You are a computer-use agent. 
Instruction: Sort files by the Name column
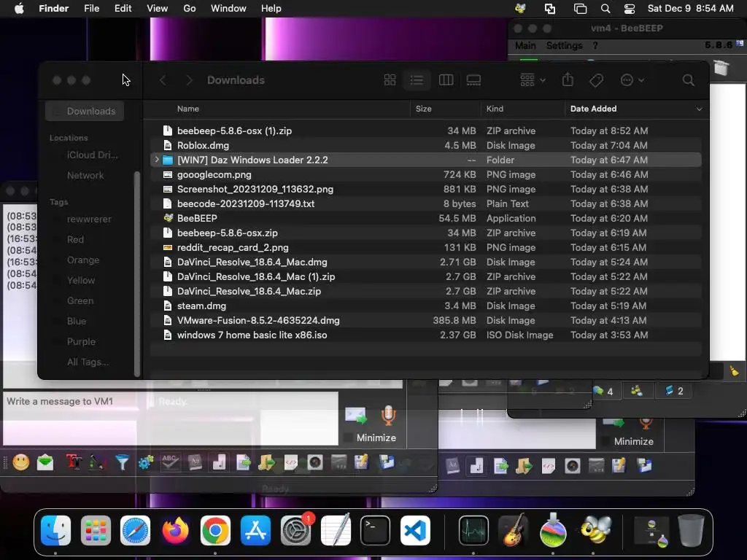coord(188,109)
